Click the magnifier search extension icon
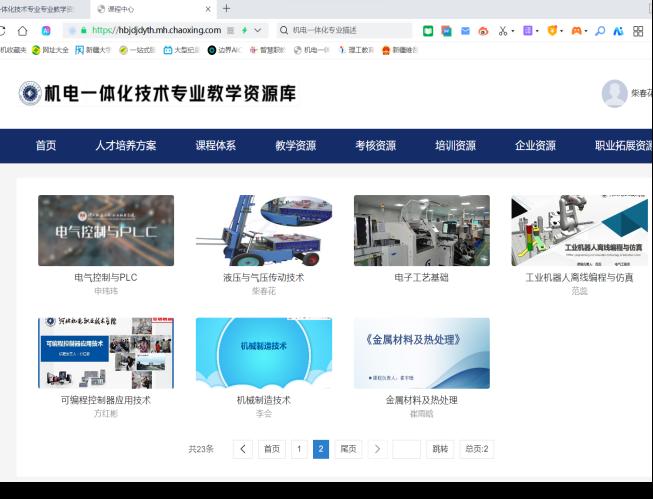The image size is (653, 499). [x=600, y=31]
